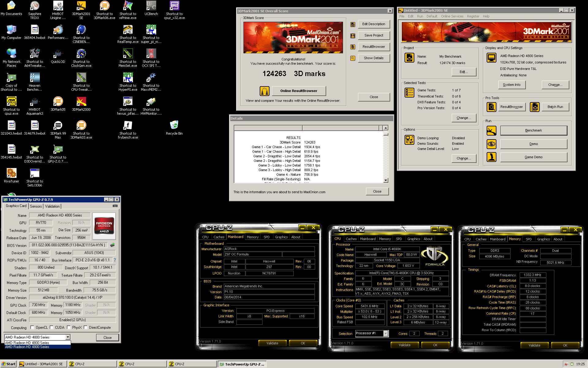Open GPU selection dropdown in GPU-Z
588x368 pixels.
[68, 337]
